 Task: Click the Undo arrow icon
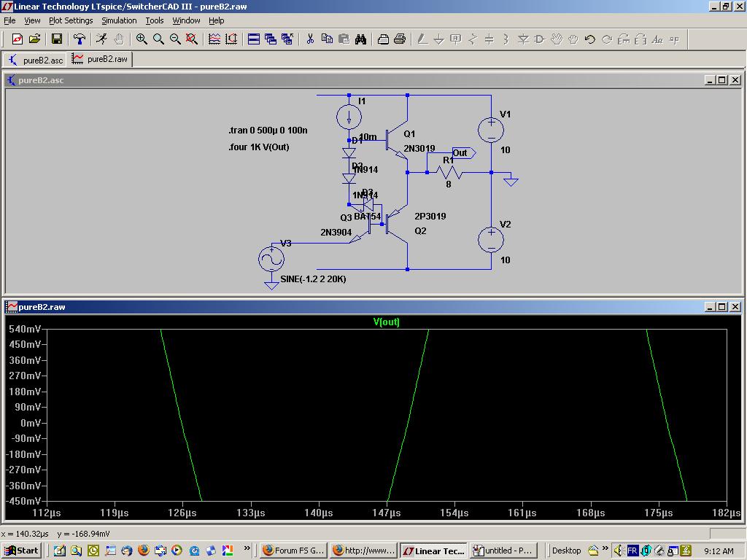coord(589,39)
